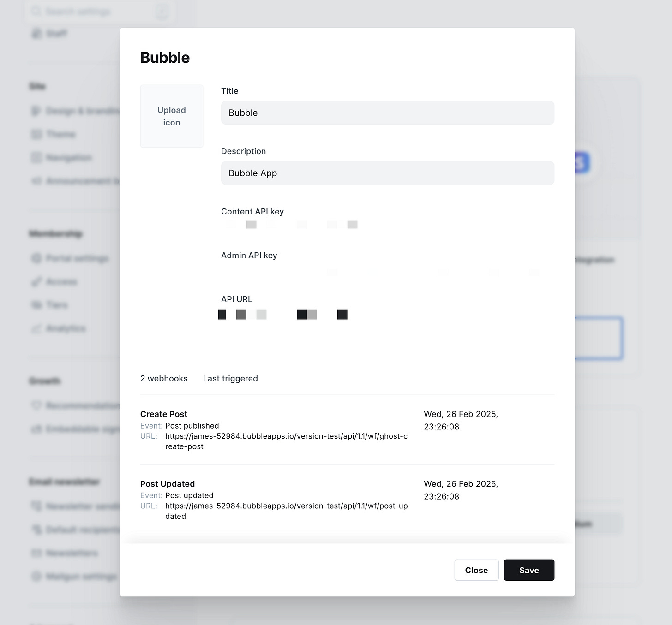The width and height of the screenshot is (672, 625).
Task: Open the Post Updated webhook row
Action: click(347, 500)
